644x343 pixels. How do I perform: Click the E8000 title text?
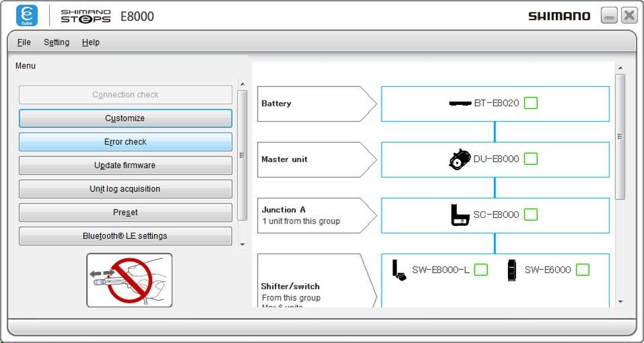tap(137, 16)
